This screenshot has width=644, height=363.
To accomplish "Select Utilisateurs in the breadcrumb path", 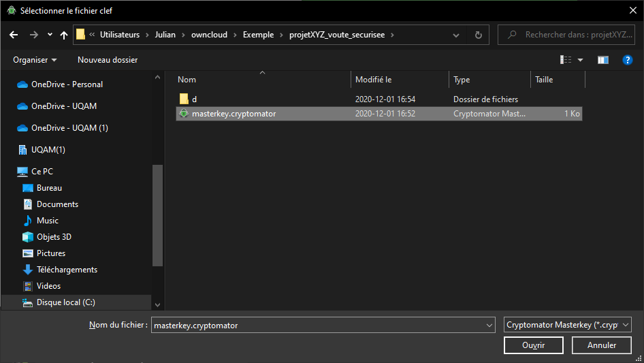I will pyautogui.click(x=120, y=35).
